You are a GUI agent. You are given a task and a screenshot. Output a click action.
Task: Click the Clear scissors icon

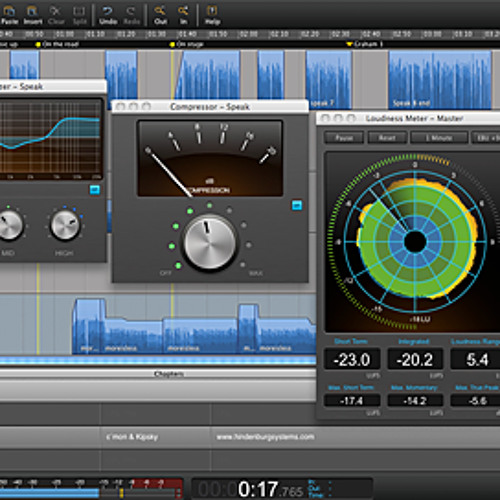55,12
